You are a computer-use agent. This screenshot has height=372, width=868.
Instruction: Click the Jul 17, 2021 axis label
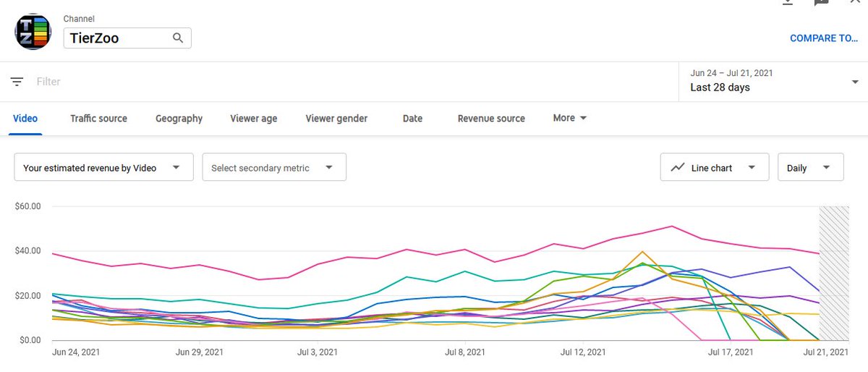[729, 352]
